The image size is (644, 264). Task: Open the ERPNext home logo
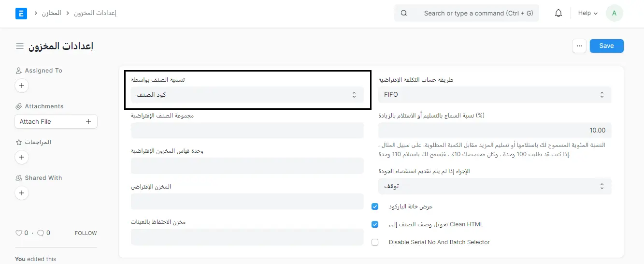pyautogui.click(x=21, y=13)
